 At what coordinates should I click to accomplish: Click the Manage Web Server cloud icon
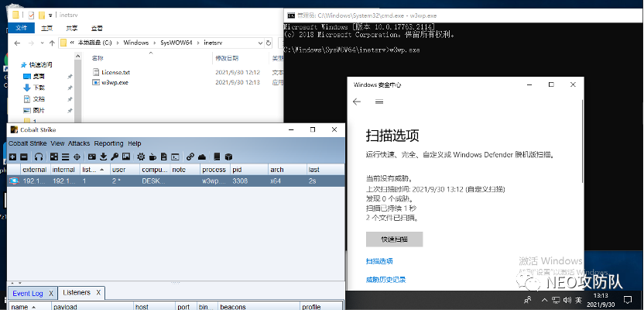pos(202,157)
